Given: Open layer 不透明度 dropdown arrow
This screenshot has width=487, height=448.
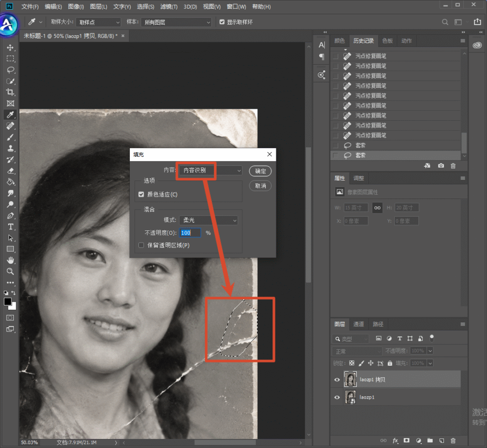Looking at the screenshot, I should (430, 351).
